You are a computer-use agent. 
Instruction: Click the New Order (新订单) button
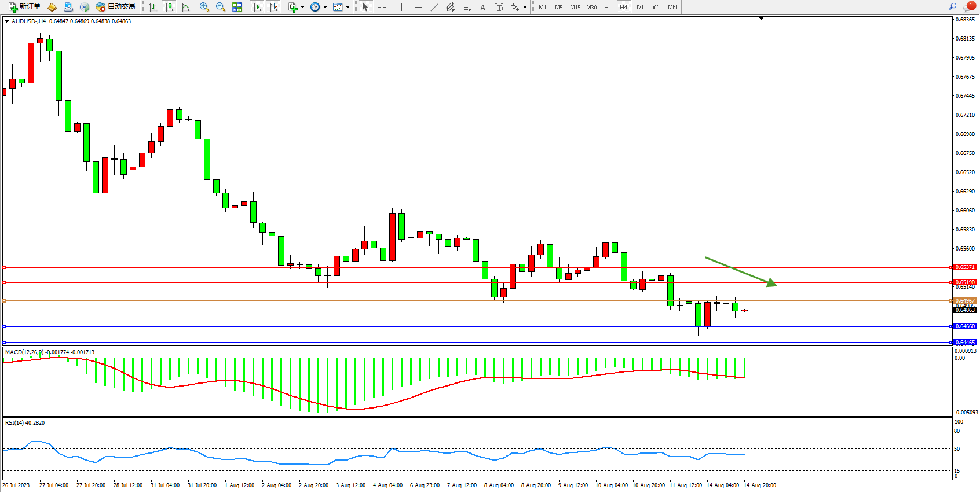point(24,7)
